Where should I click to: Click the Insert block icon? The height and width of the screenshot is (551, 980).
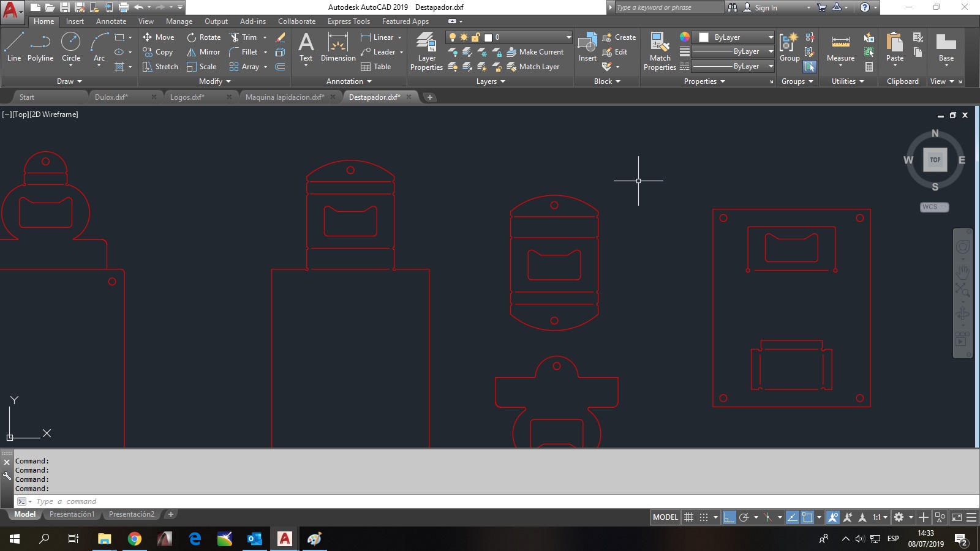[587, 47]
